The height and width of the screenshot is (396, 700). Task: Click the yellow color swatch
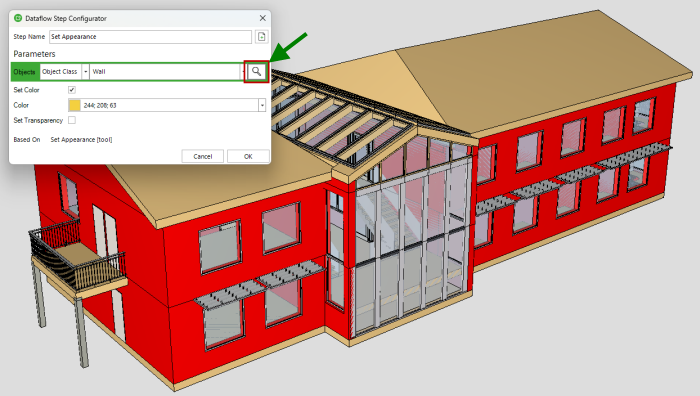(x=75, y=105)
